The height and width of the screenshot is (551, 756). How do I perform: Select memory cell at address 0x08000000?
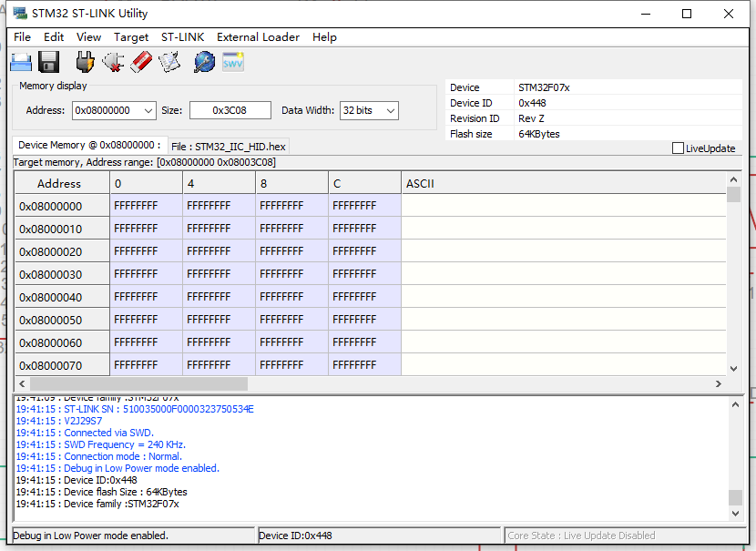[x=145, y=206]
